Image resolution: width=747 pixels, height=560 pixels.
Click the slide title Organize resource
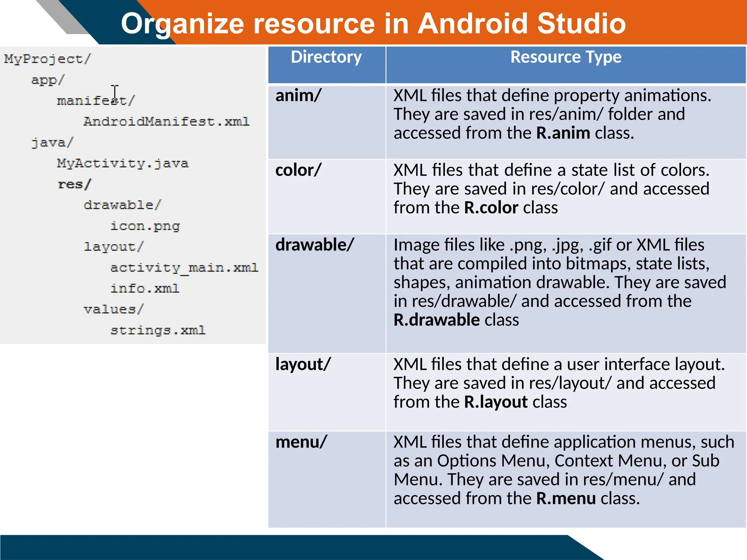click(x=373, y=23)
